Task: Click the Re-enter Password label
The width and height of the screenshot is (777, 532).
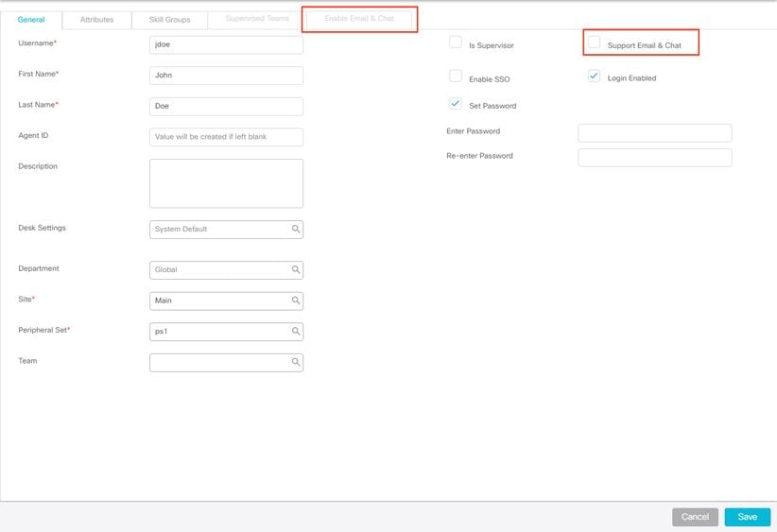Action: click(479, 156)
